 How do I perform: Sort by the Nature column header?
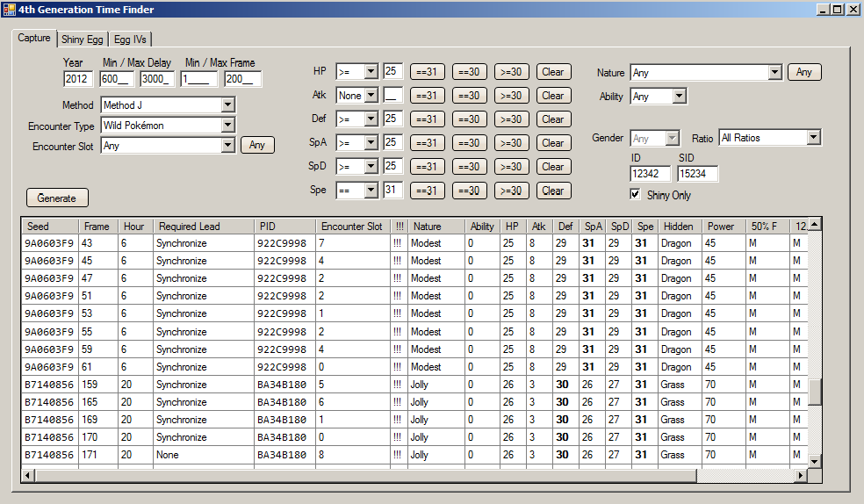[437, 227]
